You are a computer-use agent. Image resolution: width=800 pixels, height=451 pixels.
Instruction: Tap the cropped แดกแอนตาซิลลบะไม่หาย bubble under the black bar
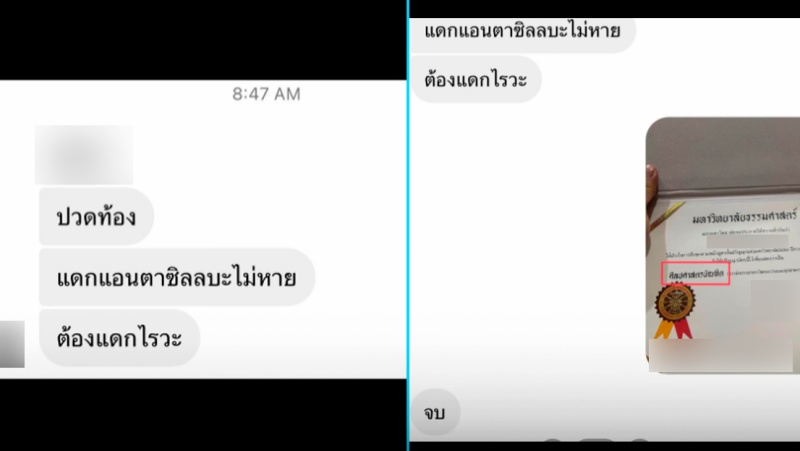[x=522, y=35]
